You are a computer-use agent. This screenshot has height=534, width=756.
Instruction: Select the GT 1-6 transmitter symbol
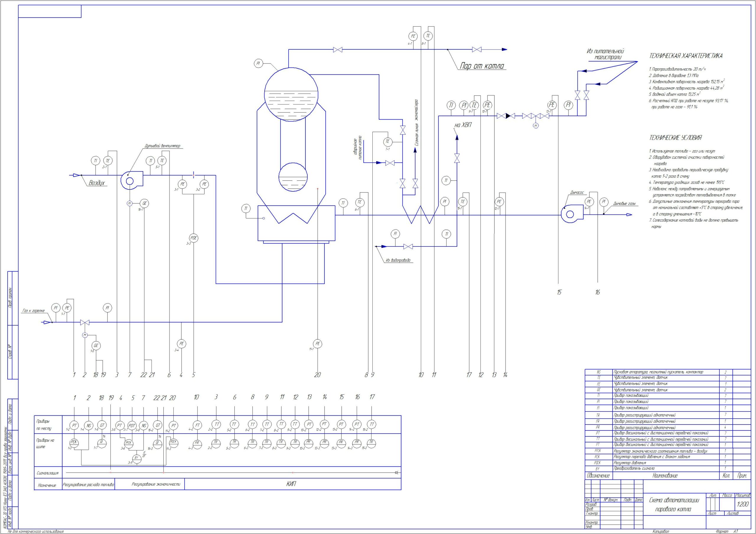pyautogui.click(x=102, y=425)
